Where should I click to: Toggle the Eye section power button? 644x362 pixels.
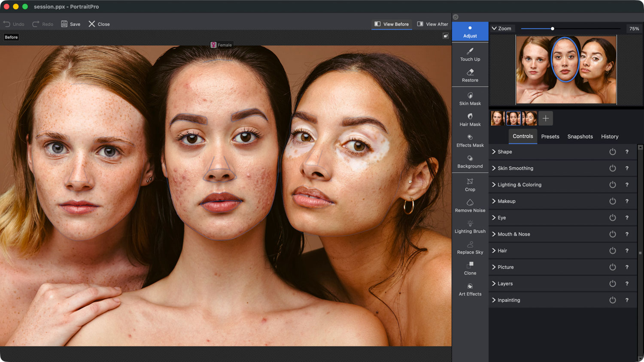[x=613, y=217]
